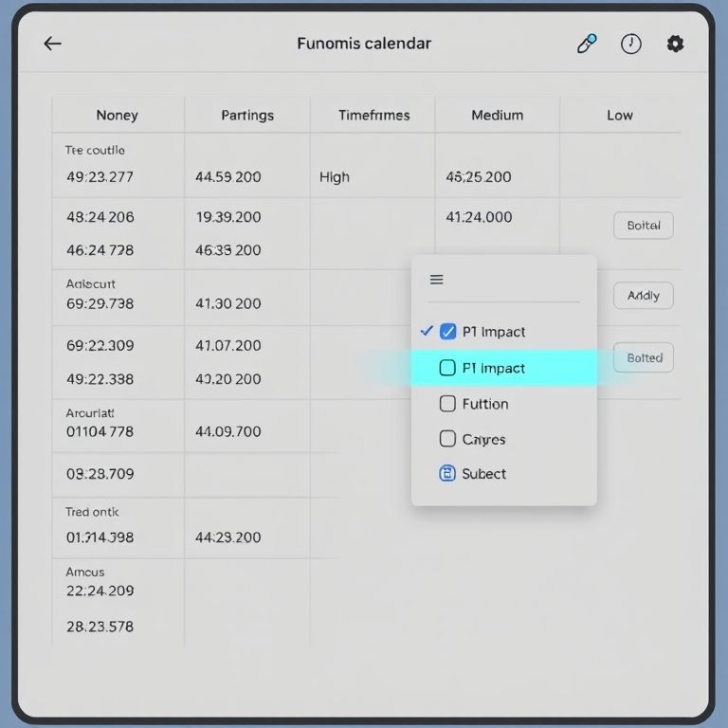Open the clock history icon
This screenshot has height=728, width=728.
(630, 44)
